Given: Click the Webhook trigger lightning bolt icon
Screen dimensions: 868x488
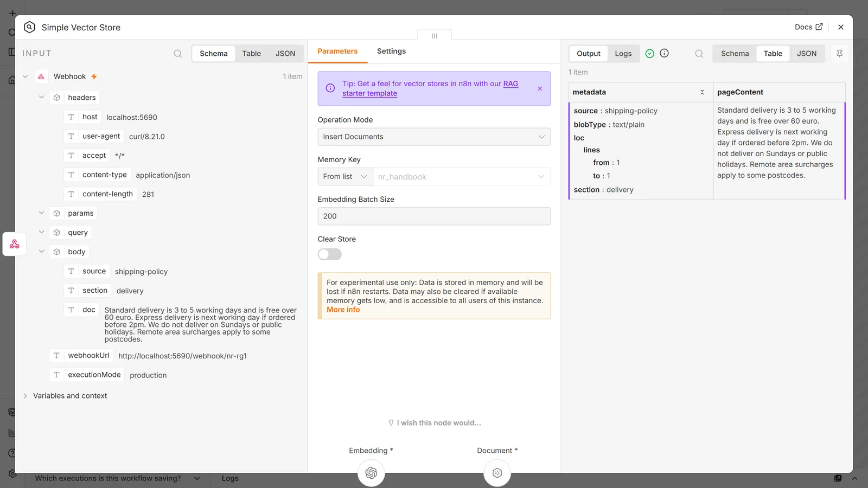Looking at the screenshot, I should 94,76.
